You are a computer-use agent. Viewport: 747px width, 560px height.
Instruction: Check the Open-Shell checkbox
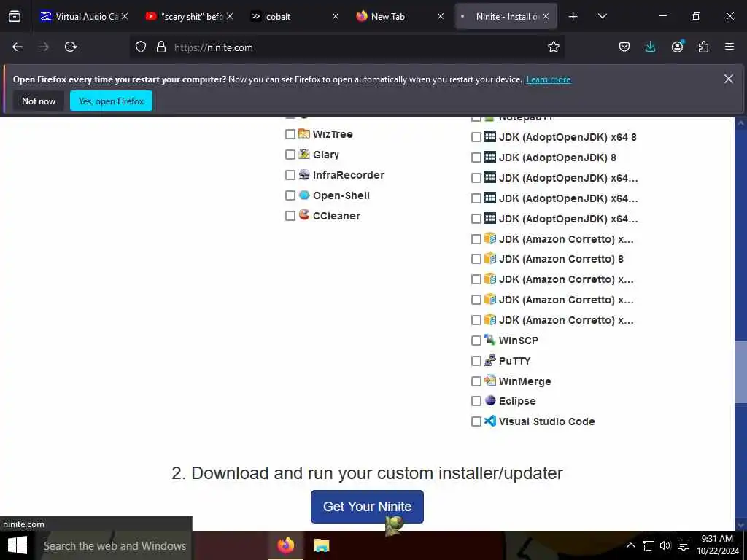[x=290, y=195]
